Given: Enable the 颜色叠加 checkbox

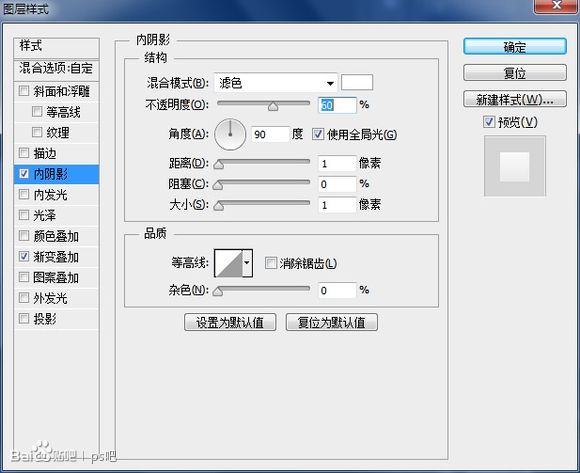Looking at the screenshot, I should [x=24, y=236].
